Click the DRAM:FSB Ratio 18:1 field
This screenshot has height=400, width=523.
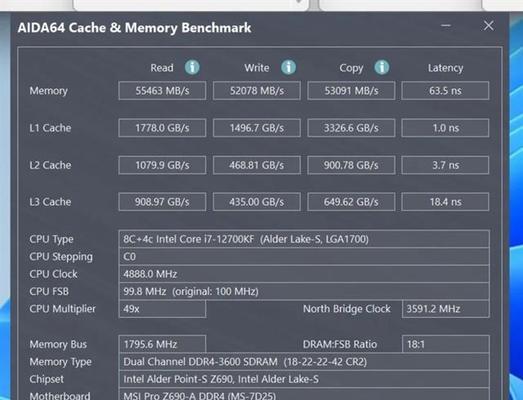click(446, 344)
